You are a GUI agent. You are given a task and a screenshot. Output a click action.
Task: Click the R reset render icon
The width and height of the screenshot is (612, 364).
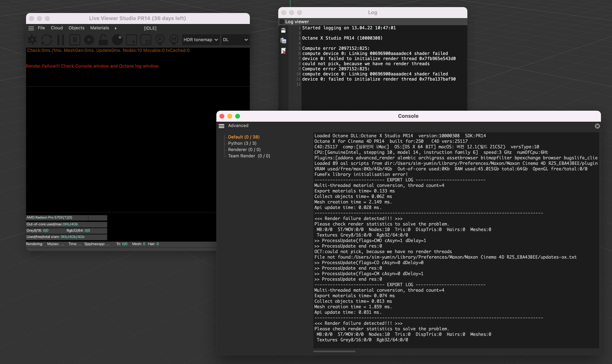(x=75, y=40)
